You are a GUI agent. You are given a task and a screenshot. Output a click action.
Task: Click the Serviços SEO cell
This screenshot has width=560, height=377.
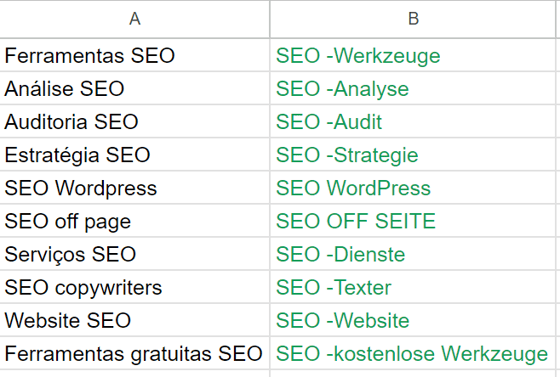click(135, 254)
